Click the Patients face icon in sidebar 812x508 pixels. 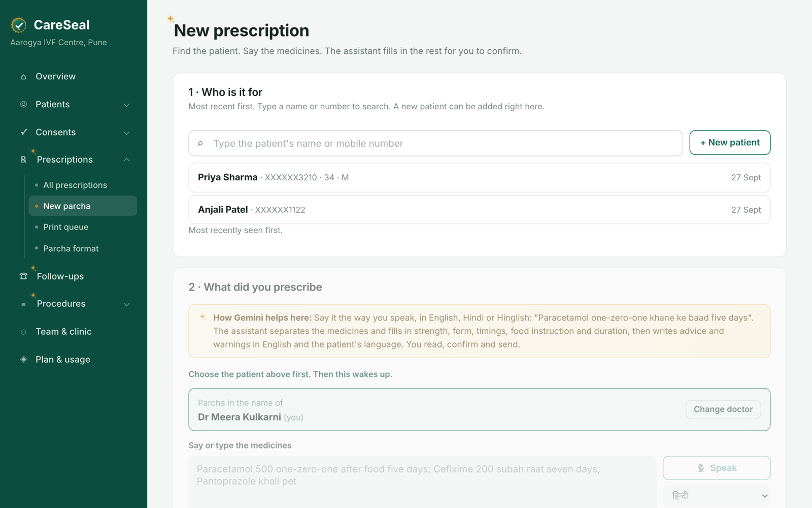[23, 104]
